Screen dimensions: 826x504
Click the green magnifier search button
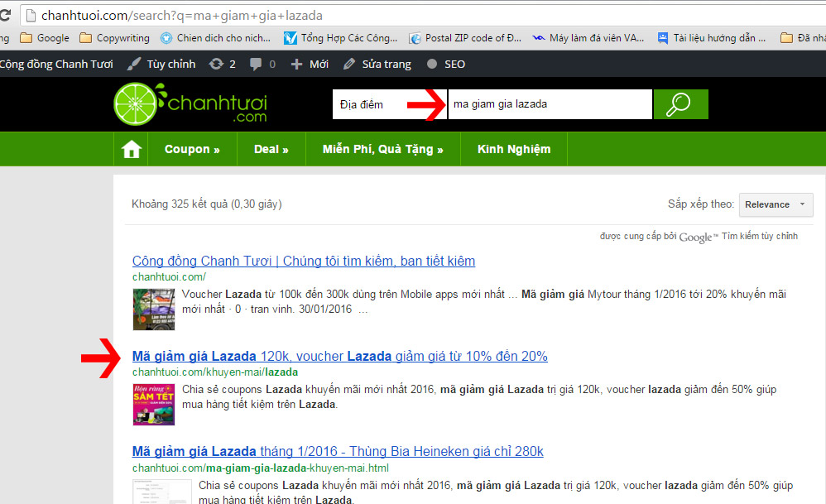pos(680,104)
